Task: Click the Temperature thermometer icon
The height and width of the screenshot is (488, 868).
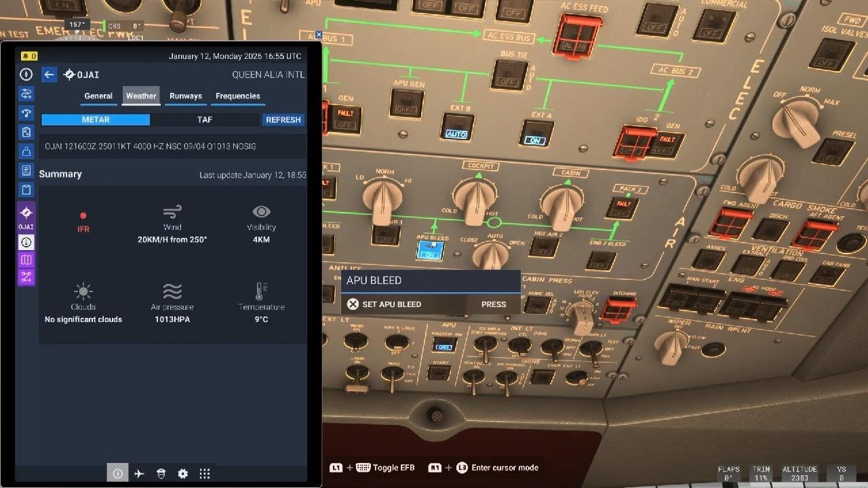Action: pos(261,291)
